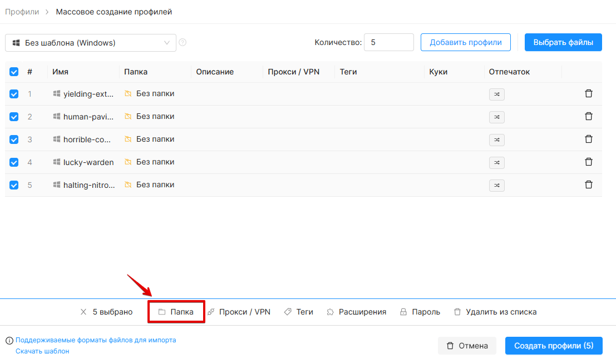
Task: Click 'Без папки' in lucky-warden row
Action: pos(155,162)
